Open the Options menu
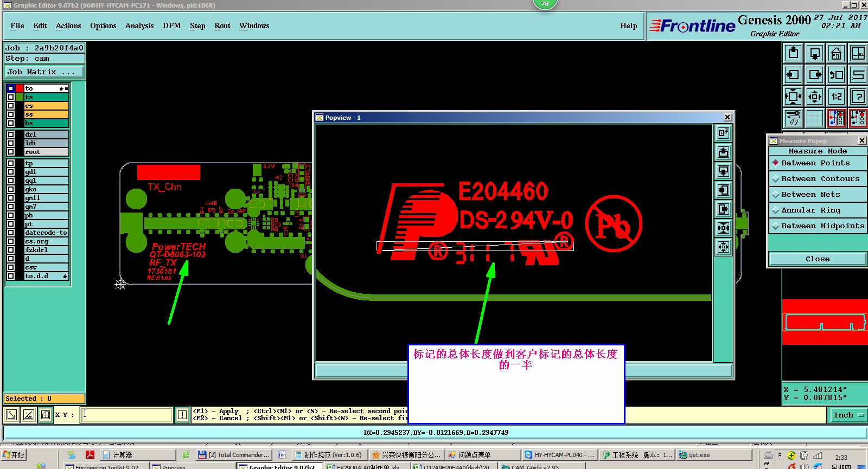Viewport: 868px width, 469px height. [103, 25]
